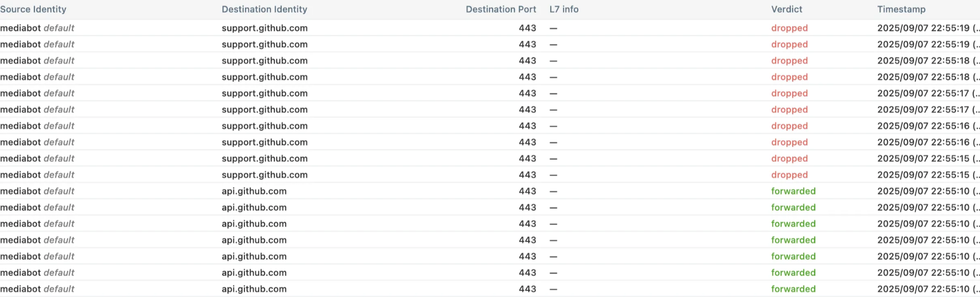Image resolution: width=980 pixels, height=297 pixels.
Task: Click the Destination Identity column header
Action: coord(264,9)
